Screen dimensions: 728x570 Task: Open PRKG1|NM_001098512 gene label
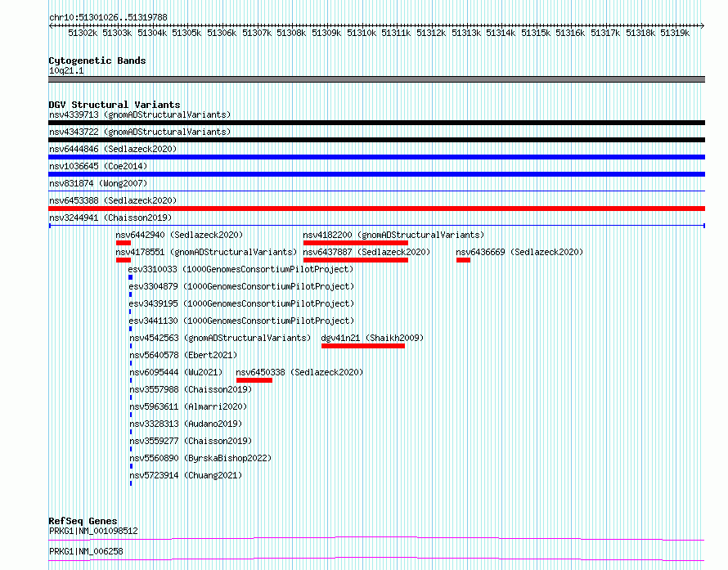[93, 531]
